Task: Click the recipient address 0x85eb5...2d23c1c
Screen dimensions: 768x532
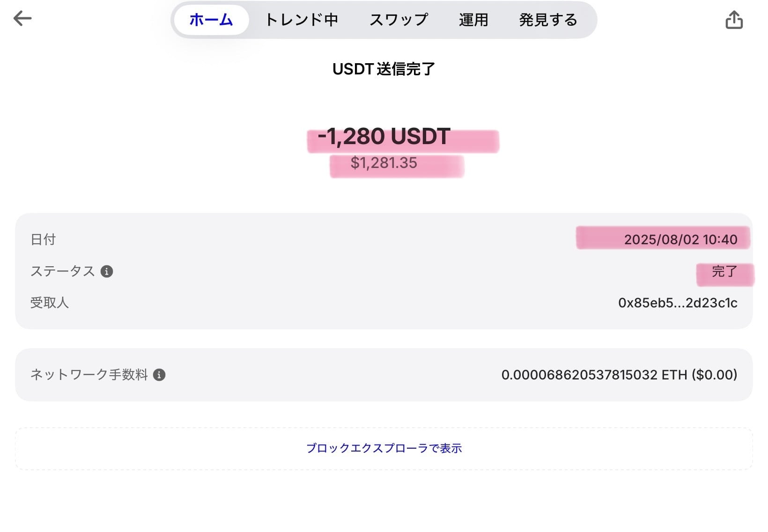Action: coord(678,303)
